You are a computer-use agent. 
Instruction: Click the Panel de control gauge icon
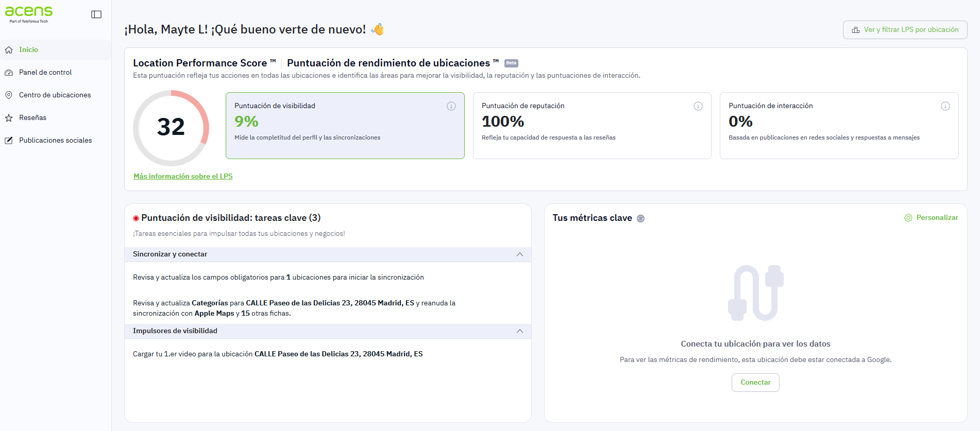click(9, 73)
